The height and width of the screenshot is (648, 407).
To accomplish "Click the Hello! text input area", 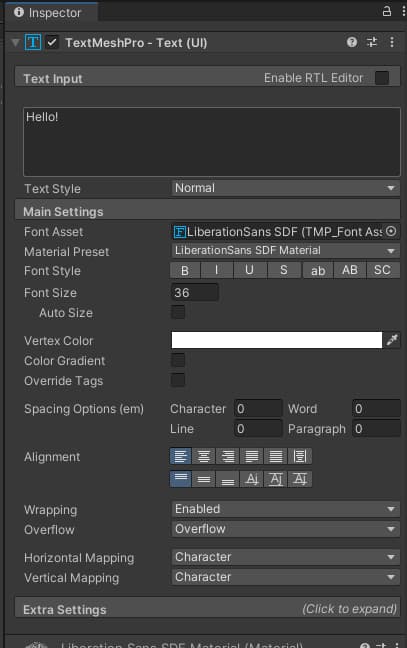I will coord(212,142).
